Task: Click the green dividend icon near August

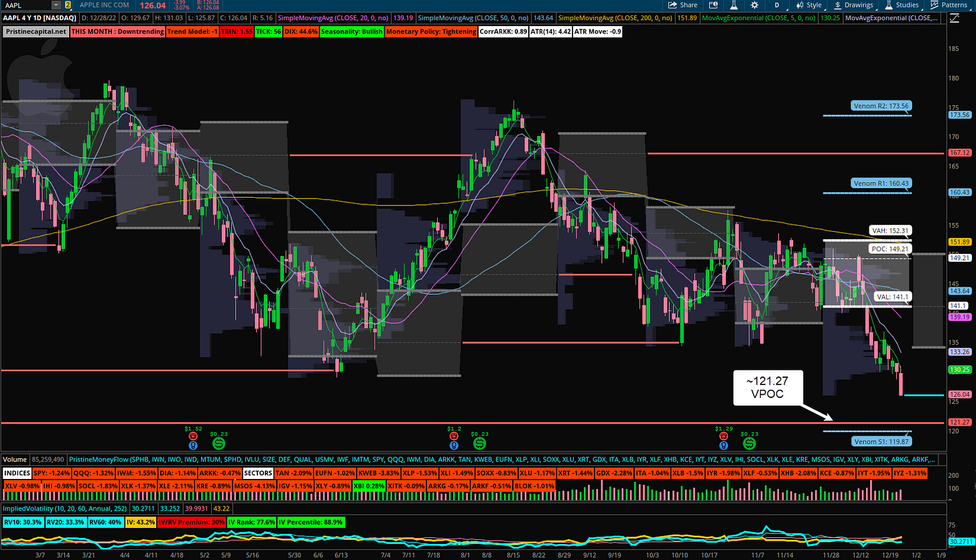Action: [481, 443]
